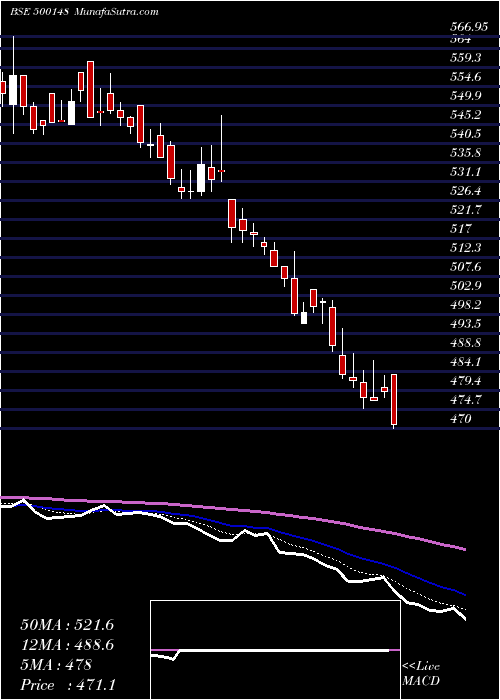Click the 'BSE 500148' symbol label

(x=39, y=12)
